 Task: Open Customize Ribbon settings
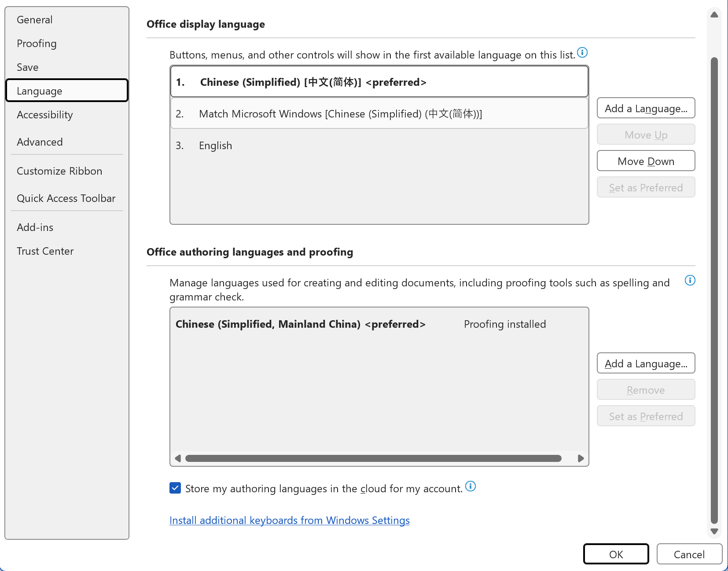point(67,171)
